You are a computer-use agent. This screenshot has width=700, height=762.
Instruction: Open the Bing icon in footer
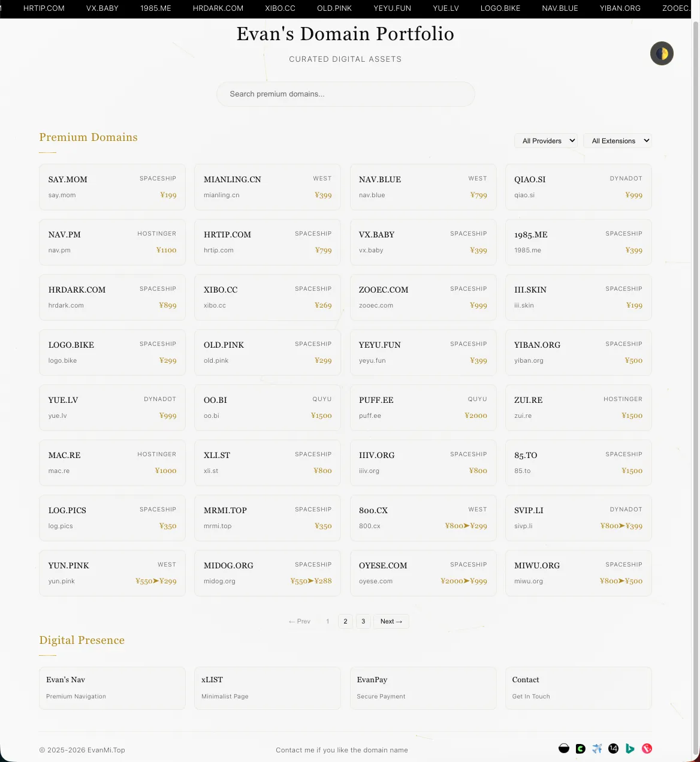point(630,748)
